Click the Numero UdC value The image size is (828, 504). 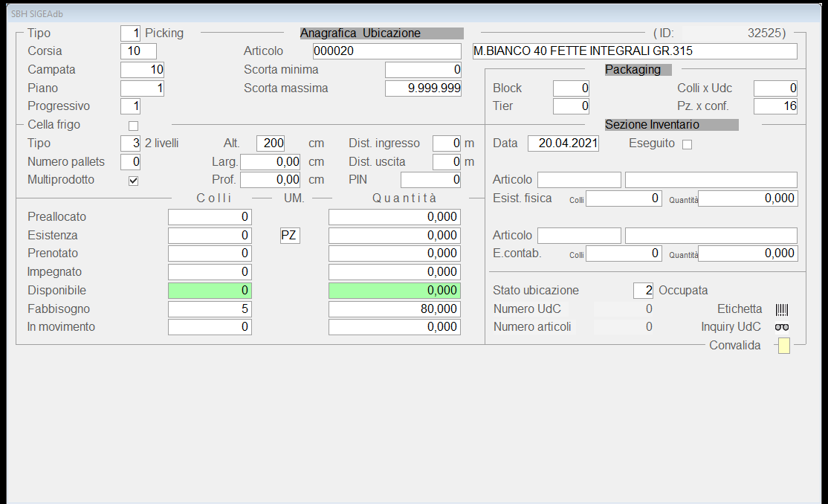[x=624, y=309]
